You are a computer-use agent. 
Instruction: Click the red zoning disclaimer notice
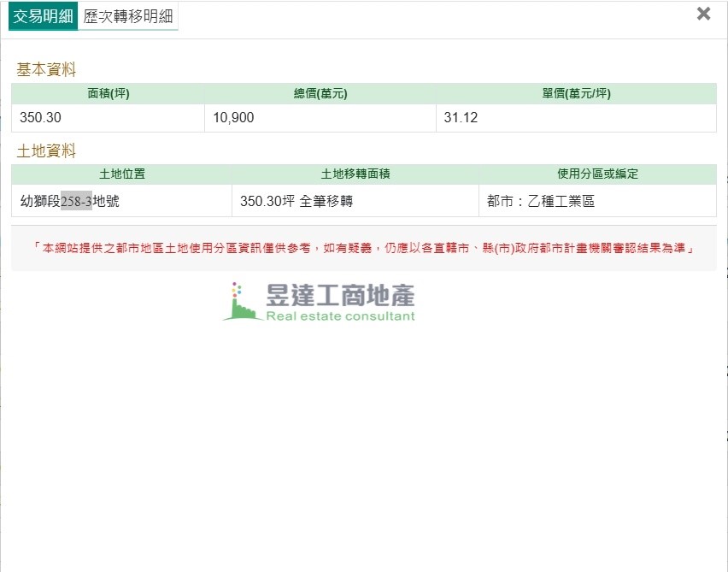click(x=363, y=248)
